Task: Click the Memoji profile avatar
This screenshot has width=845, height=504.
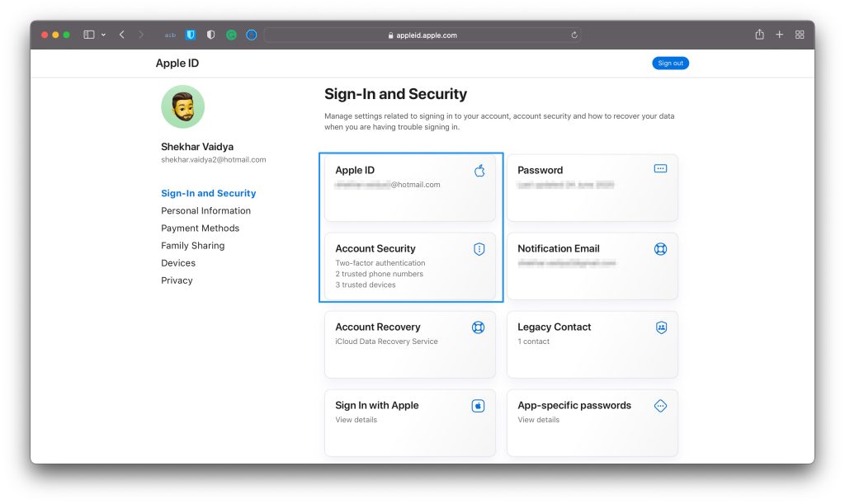Action: tap(182, 106)
